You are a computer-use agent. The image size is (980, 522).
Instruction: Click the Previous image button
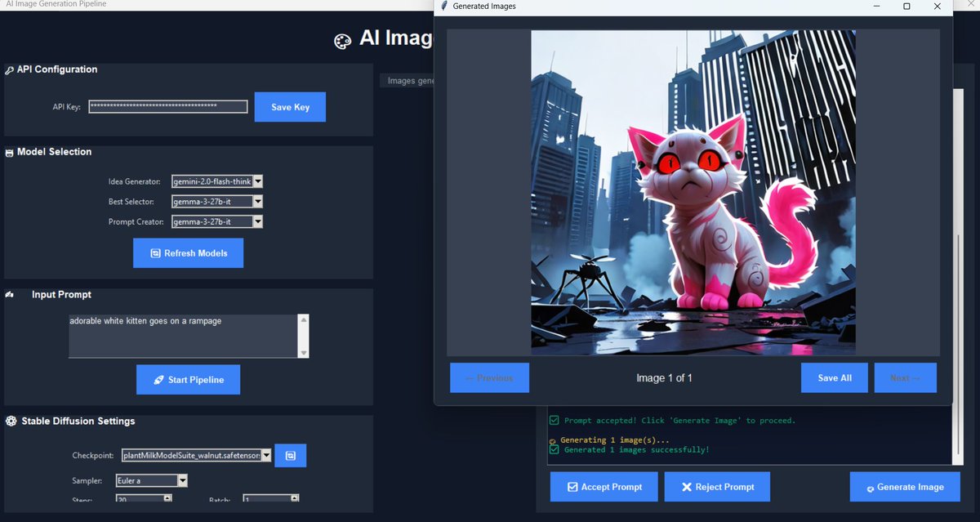point(489,378)
